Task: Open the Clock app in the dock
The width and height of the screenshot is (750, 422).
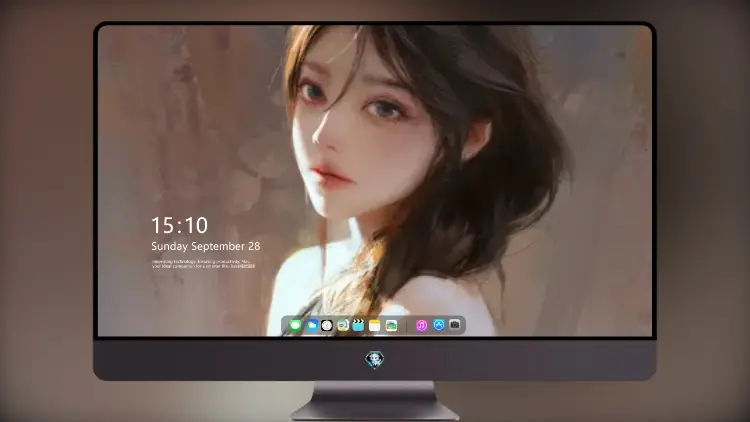Action: pyautogui.click(x=327, y=325)
